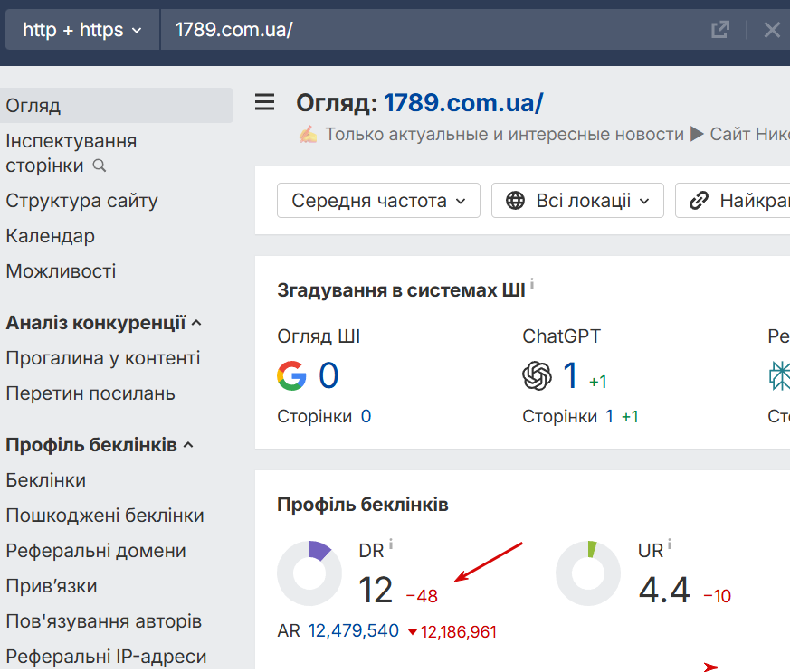Viewport: 790px width, 672px height.
Task: Click AR value 12,479,540 link
Action: click(354, 630)
